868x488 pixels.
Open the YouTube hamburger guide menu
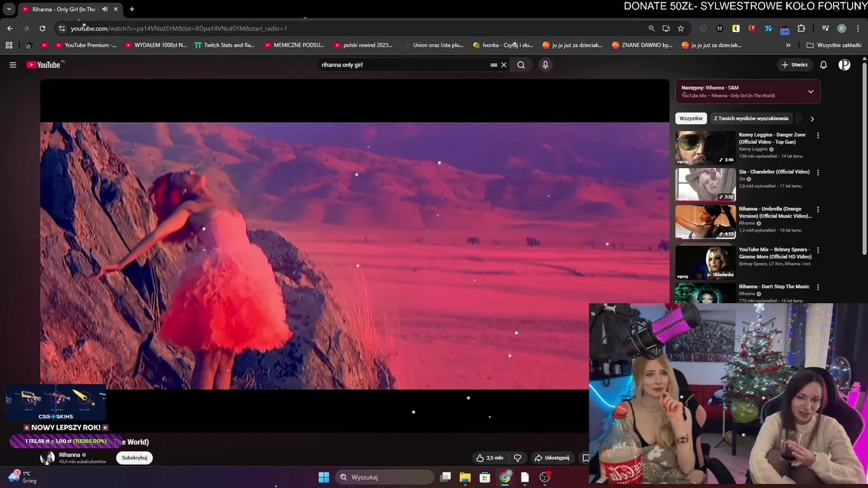pos(12,65)
